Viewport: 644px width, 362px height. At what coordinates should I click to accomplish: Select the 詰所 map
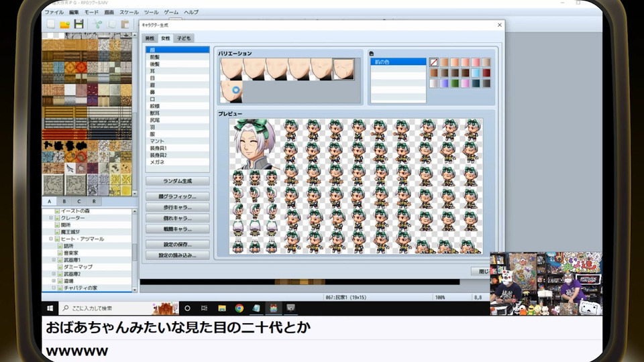click(x=68, y=246)
